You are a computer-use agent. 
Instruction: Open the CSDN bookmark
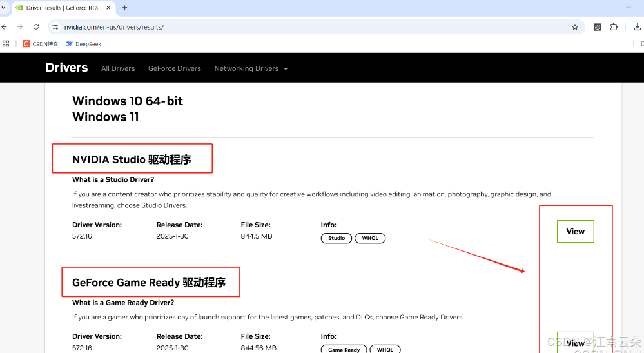point(41,43)
